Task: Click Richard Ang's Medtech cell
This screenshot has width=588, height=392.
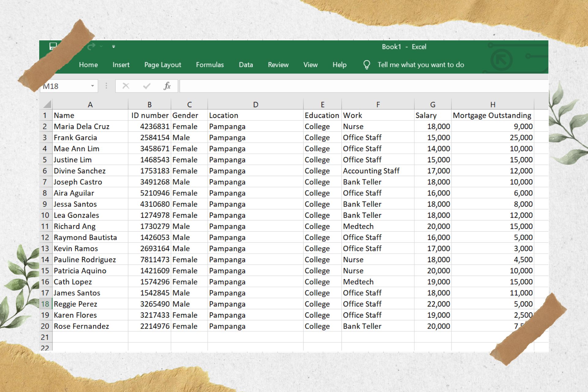Action: click(378, 226)
